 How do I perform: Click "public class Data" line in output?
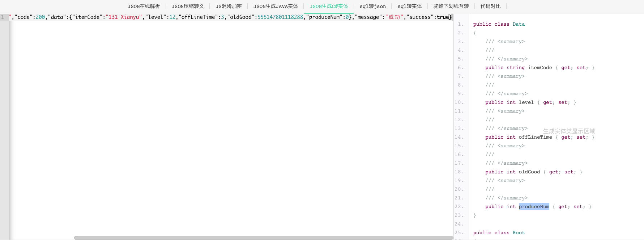(x=499, y=24)
